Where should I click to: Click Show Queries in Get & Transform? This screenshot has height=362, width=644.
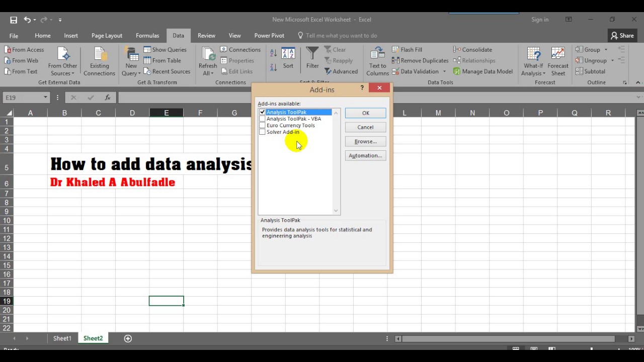click(165, 50)
